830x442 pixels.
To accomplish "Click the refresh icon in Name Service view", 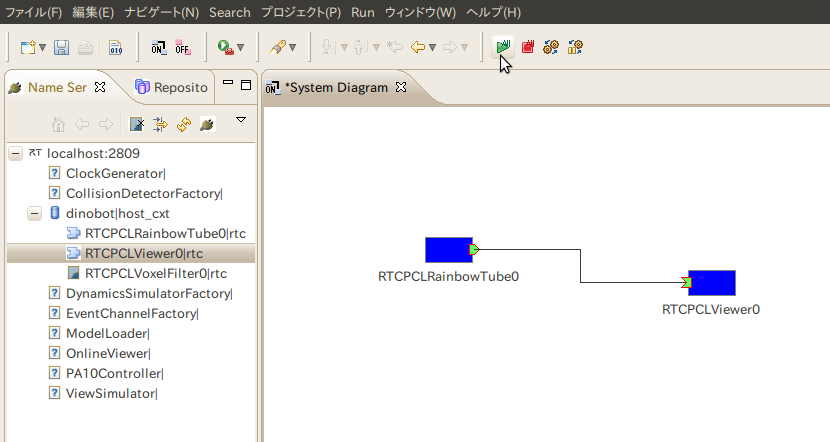I will click(184, 125).
